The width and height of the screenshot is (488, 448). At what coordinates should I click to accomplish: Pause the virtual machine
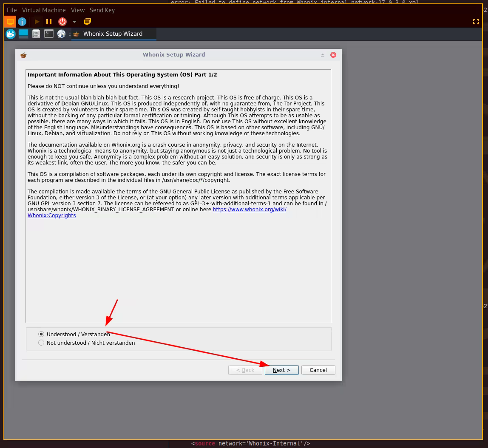(x=49, y=22)
